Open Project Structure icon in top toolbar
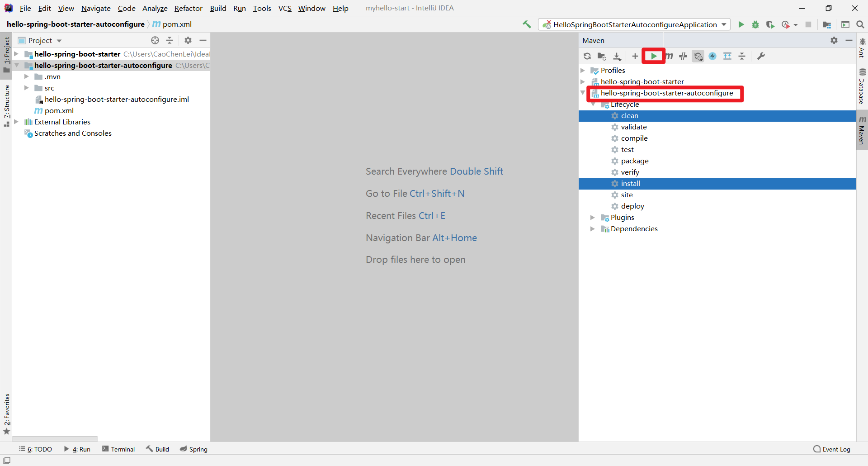 (827, 24)
